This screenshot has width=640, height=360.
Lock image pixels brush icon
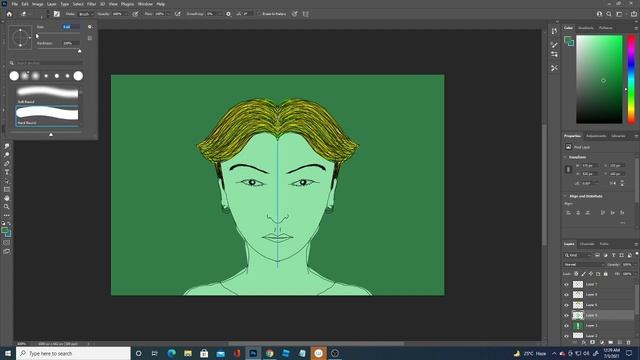click(584, 274)
